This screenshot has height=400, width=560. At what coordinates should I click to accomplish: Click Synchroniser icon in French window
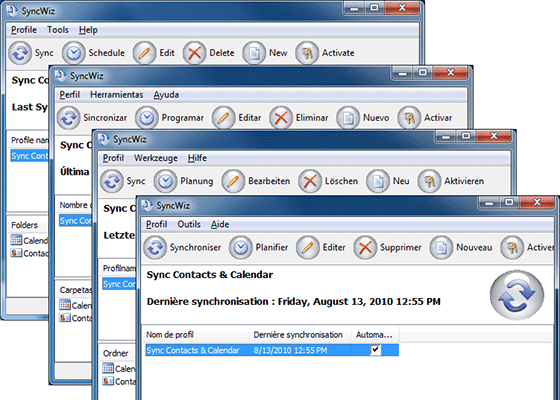coord(155,248)
